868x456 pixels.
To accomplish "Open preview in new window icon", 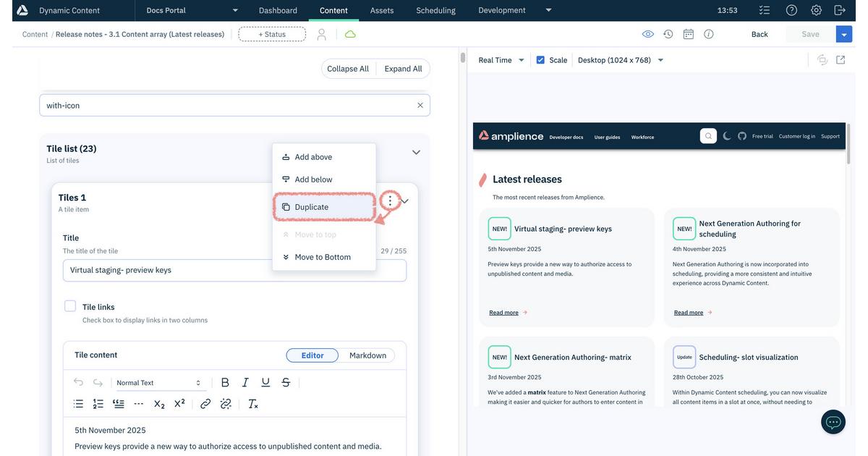I will [841, 60].
